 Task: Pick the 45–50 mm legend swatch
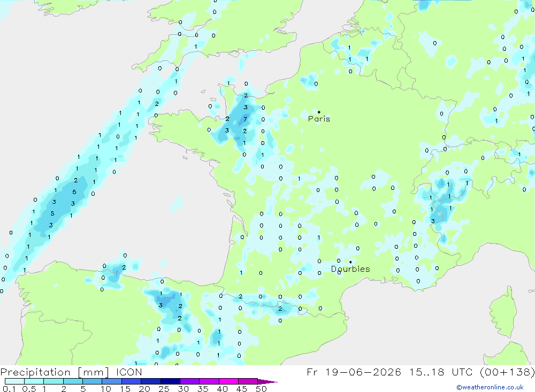[248, 381]
